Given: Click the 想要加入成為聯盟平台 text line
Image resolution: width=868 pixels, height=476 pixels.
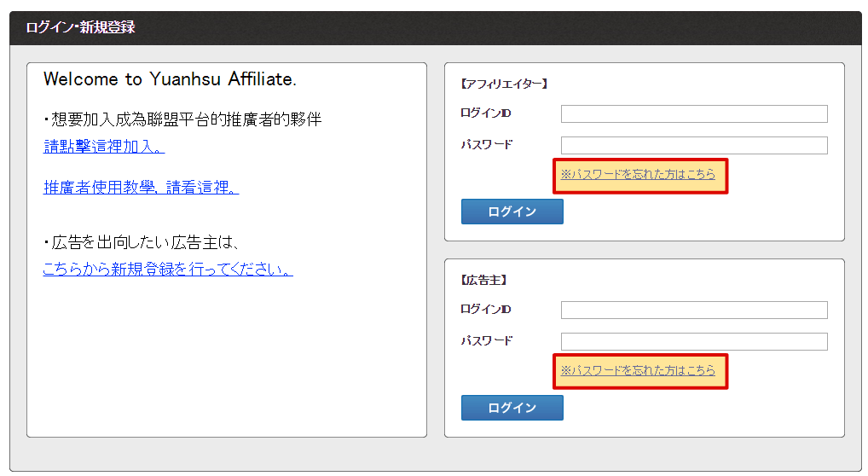Looking at the screenshot, I should click(x=182, y=119).
